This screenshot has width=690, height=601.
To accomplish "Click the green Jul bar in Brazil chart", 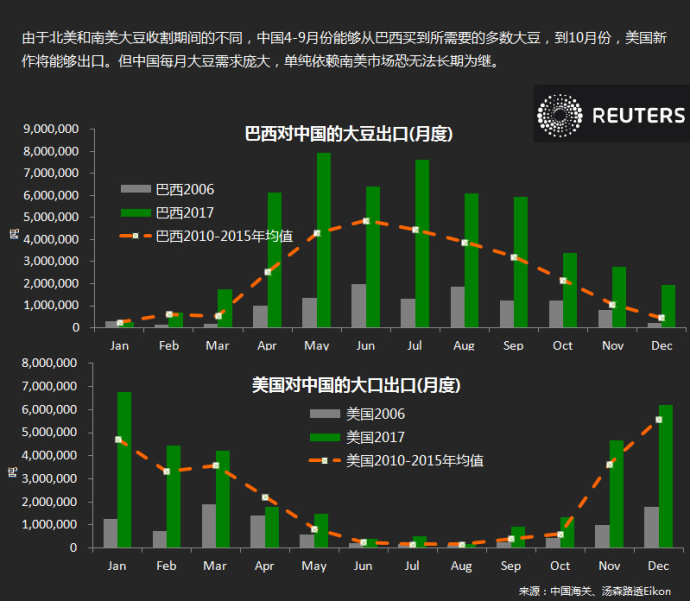I will coord(422,243).
